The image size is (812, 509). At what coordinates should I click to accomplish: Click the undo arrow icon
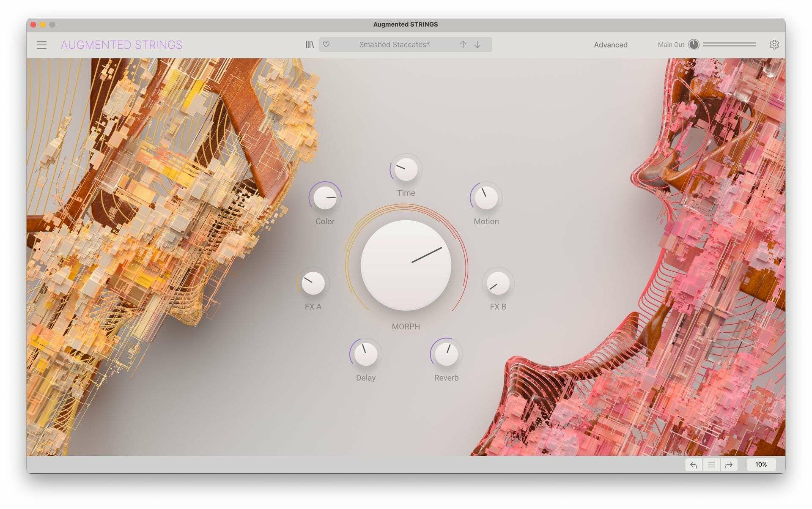(x=694, y=465)
